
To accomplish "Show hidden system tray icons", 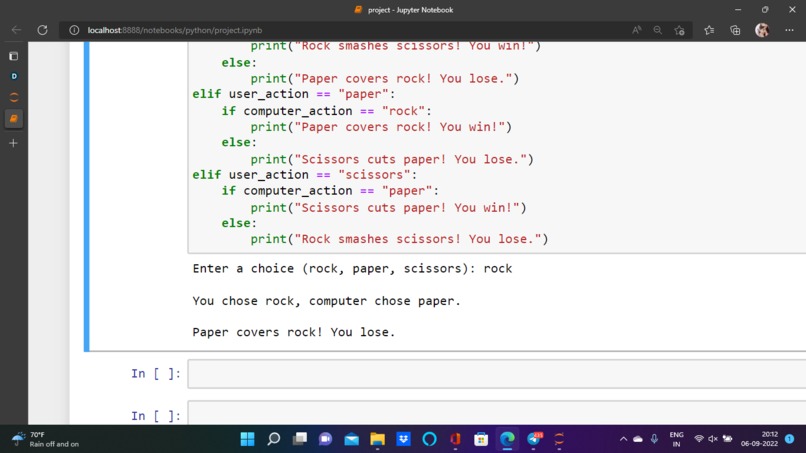I will point(623,439).
